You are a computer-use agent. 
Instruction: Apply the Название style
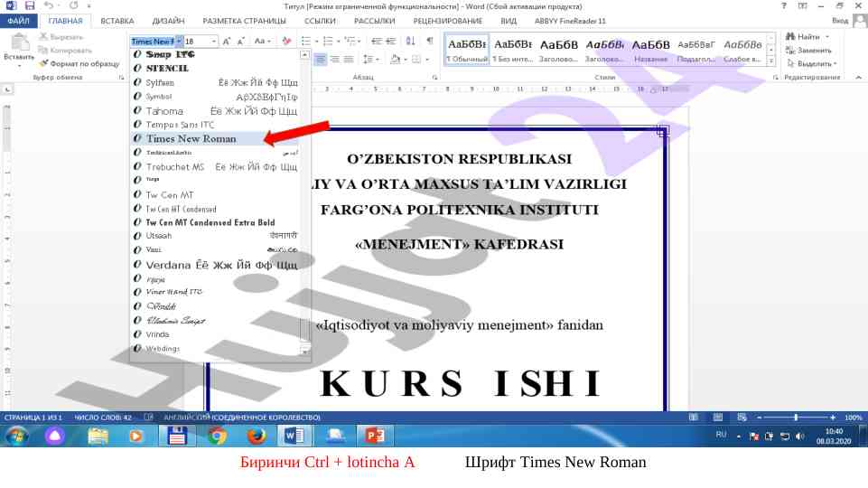[x=651, y=49]
